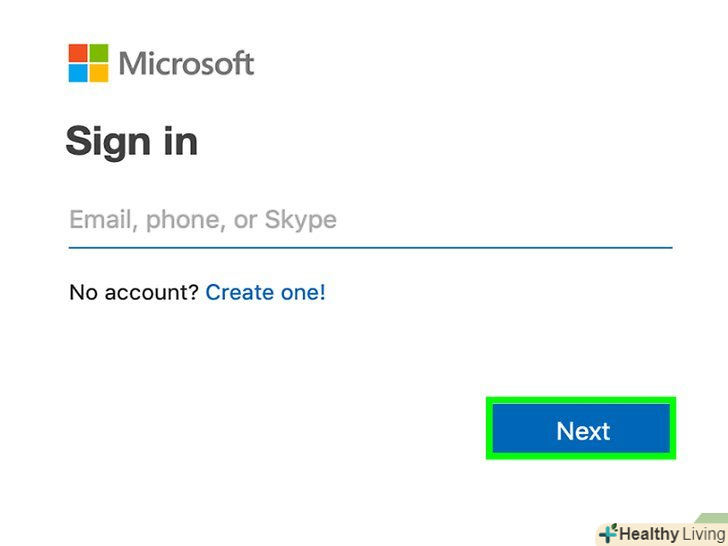Viewport: 728px width, 546px height.
Task: Click the word 'Skype' in the placeholder
Action: click(300, 220)
